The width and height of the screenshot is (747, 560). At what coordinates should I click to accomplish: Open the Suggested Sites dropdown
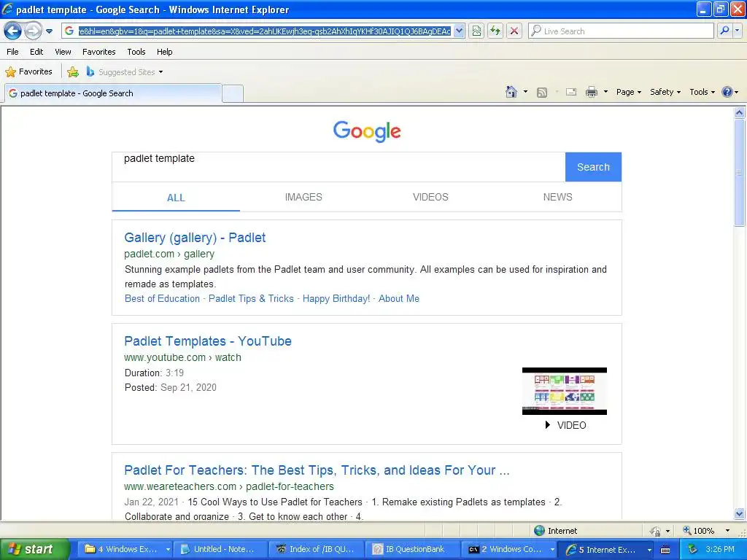click(x=125, y=72)
